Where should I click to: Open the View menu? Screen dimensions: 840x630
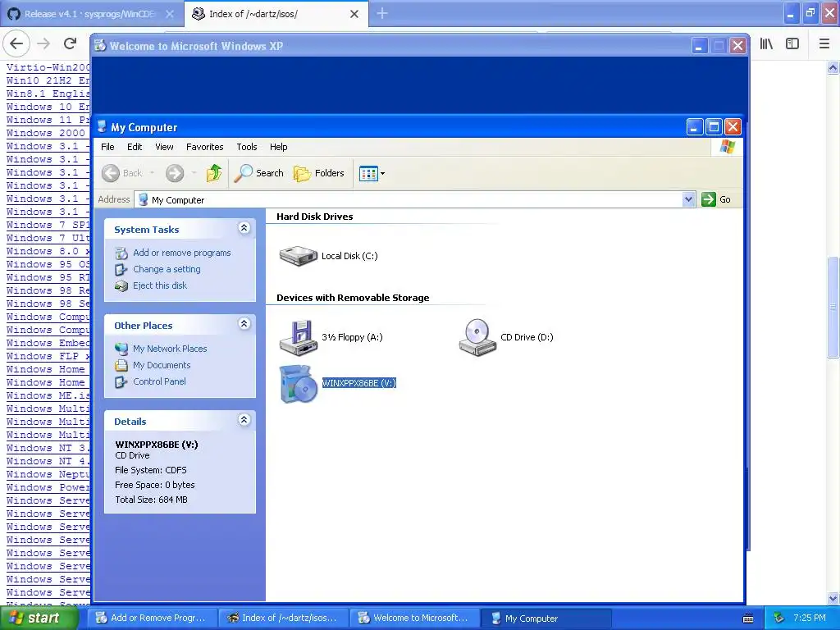[x=164, y=147]
